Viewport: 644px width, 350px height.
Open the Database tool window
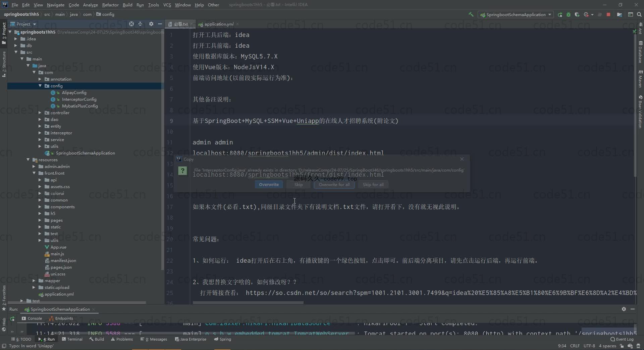640,52
